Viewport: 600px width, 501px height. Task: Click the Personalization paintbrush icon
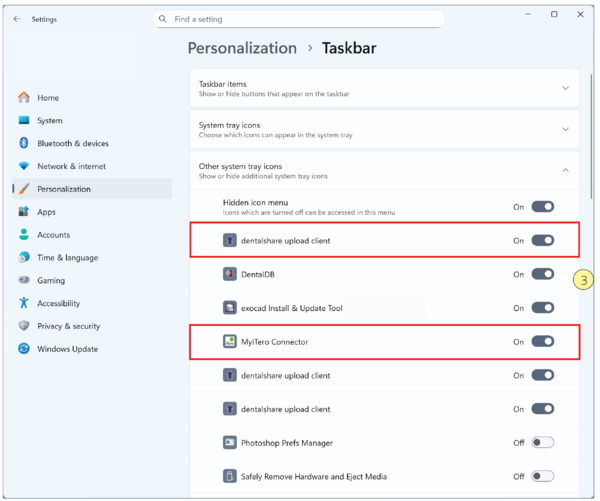point(24,189)
